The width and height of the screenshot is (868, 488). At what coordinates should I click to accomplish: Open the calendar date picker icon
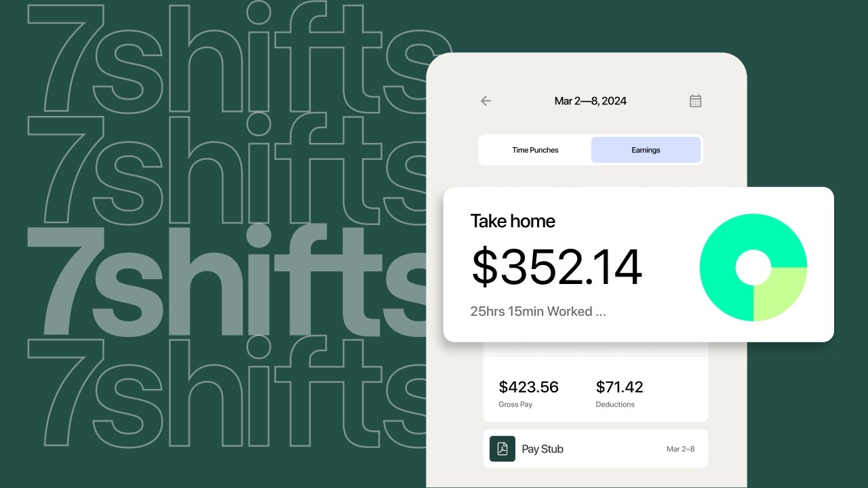point(695,101)
